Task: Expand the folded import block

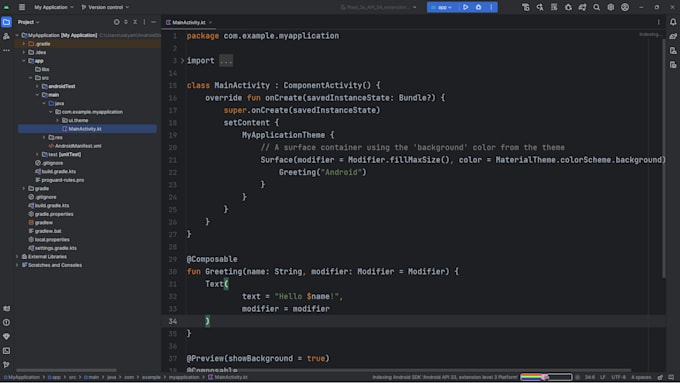Action: tap(182, 61)
